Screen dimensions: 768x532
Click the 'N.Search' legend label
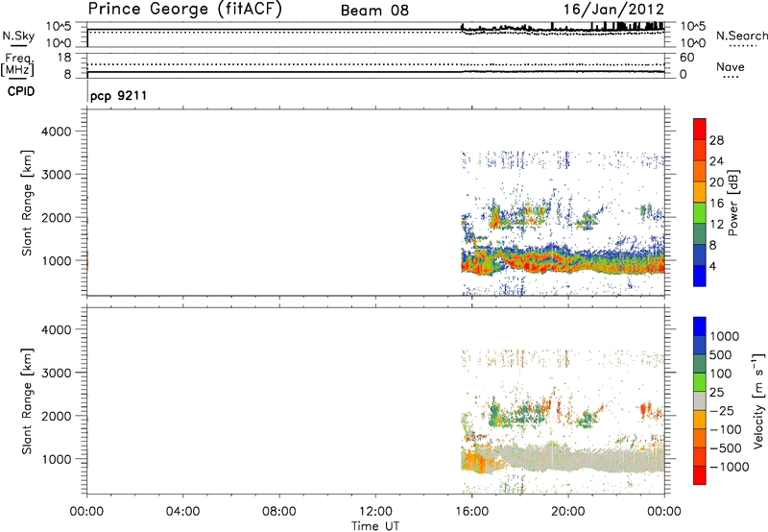(742, 36)
